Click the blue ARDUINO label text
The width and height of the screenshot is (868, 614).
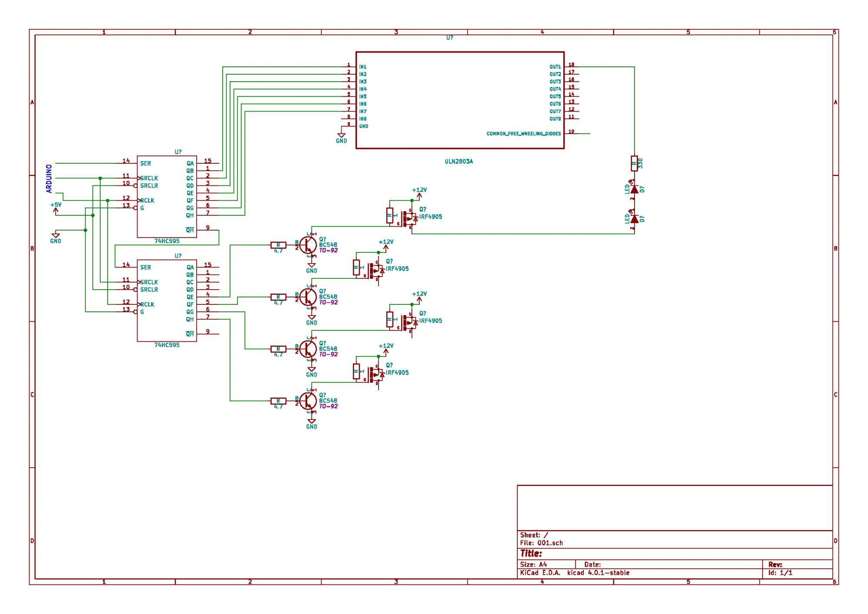pyautogui.click(x=49, y=178)
